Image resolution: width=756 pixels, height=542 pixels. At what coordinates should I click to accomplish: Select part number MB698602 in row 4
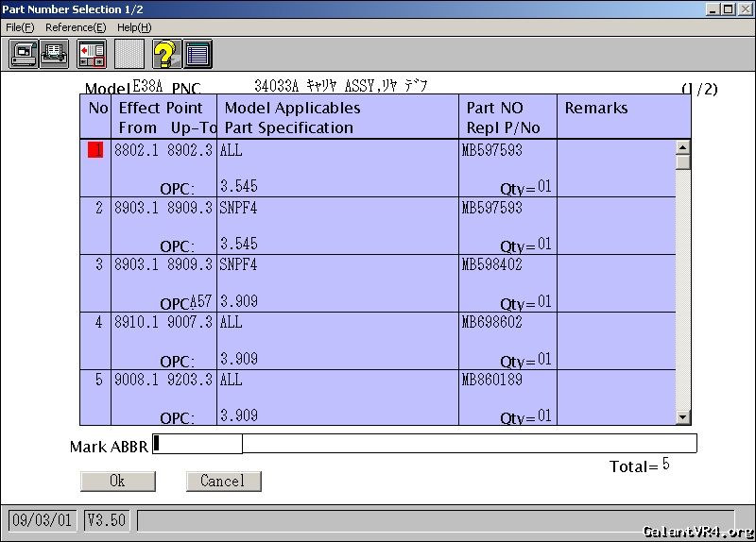pyautogui.click(x=491, y=322)
